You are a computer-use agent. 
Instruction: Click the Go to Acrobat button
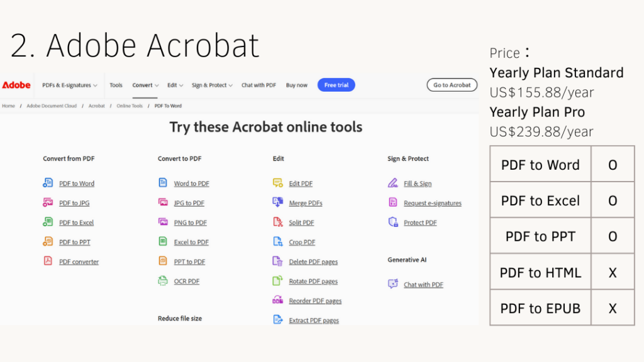(452, 85)
